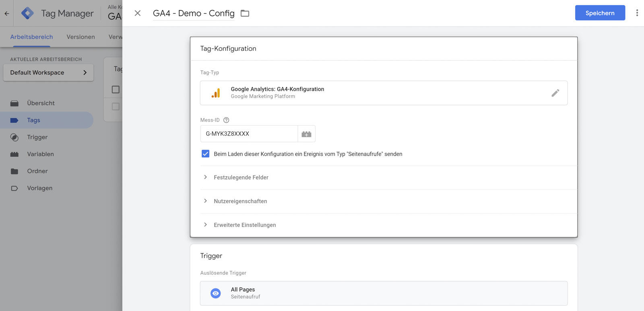Click the Speichern button
This screenshot has width=644, height=311.
click(600, 13)
